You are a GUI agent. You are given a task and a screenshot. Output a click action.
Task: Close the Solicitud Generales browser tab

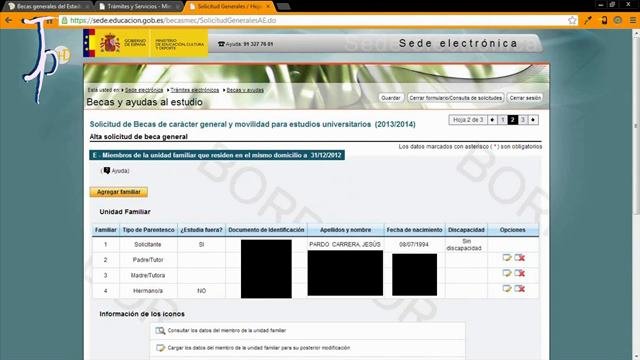click(268, 7)
